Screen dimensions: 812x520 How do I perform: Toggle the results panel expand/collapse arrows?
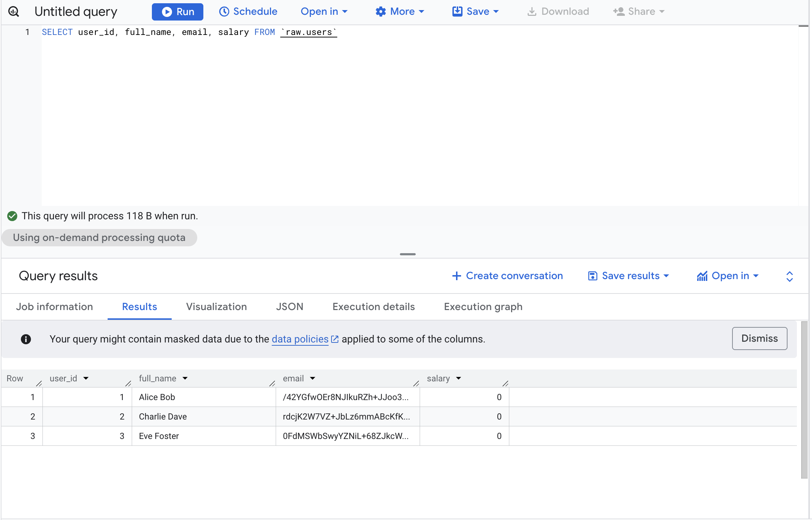(789, 276)
